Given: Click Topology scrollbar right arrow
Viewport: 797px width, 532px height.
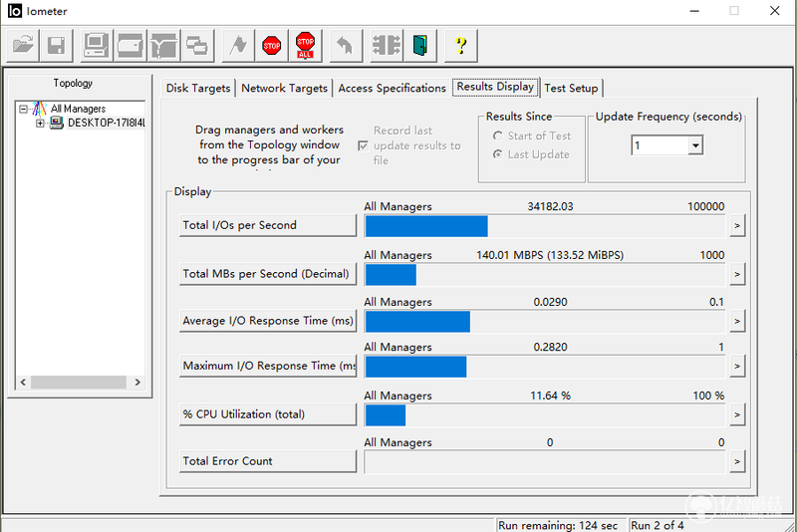Looking at the screenshot, I should tap(137, 383).
